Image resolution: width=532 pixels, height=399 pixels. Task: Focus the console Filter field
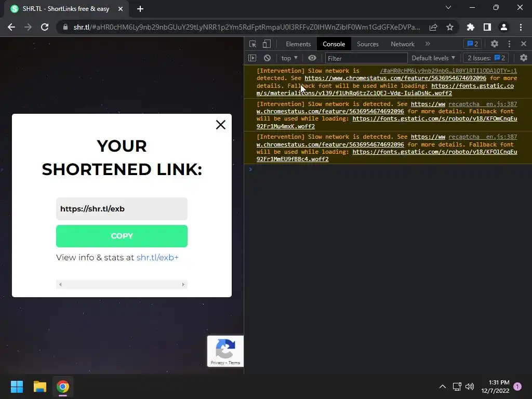click(366, 58)
